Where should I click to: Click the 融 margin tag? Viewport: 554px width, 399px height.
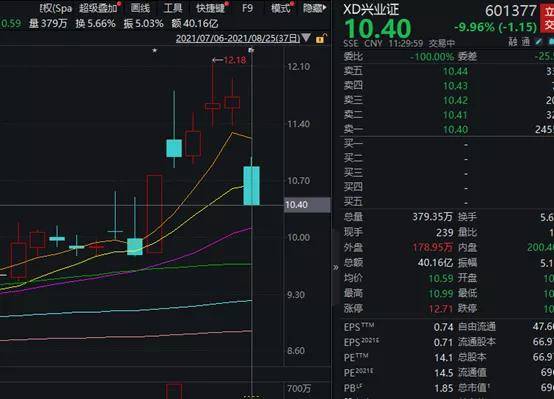(x=513, y=42)
